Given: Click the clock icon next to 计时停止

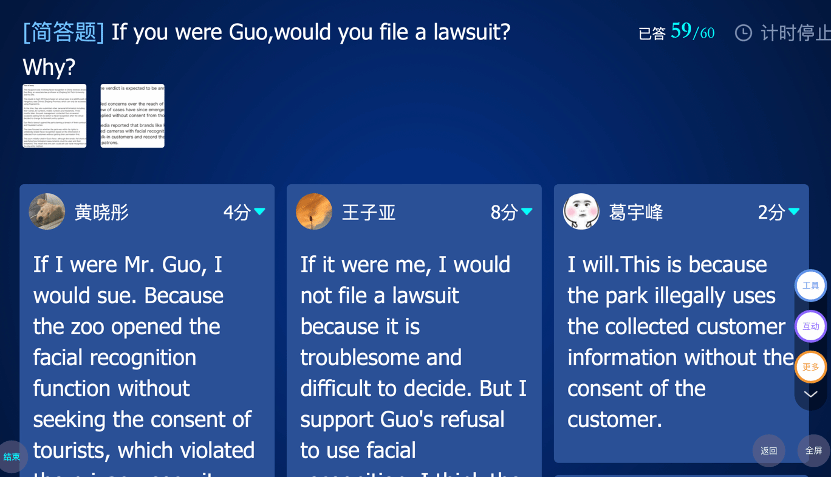Looking at the screenshot, I should pos(743,33).
